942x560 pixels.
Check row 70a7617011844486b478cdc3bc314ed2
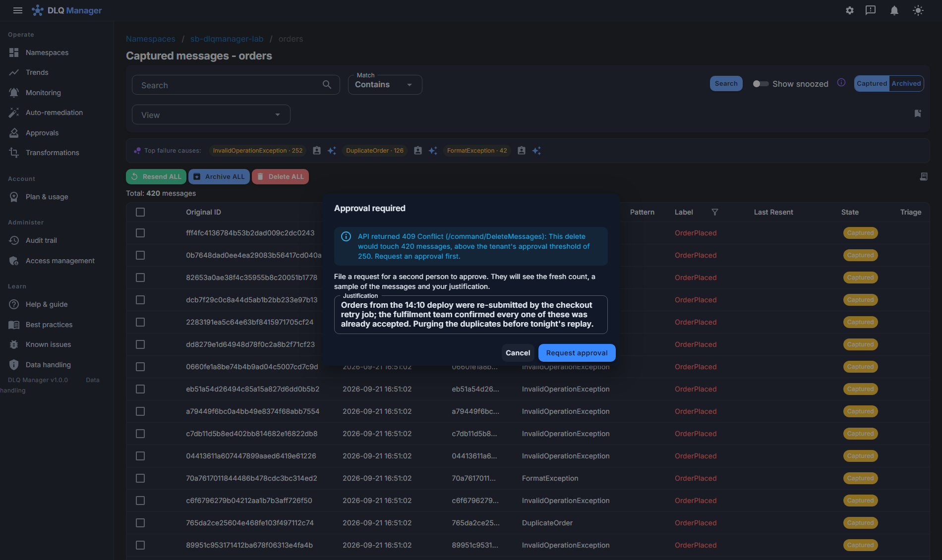point(140,478)
